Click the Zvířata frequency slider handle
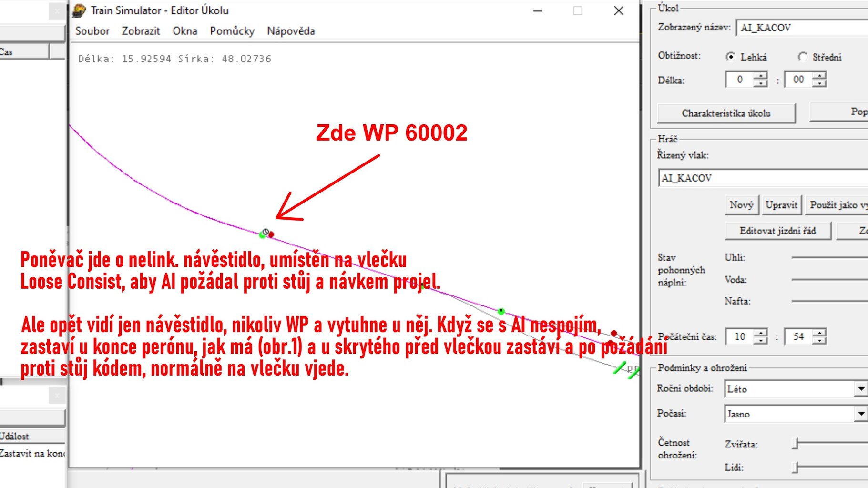This screenshot has width=868, height=488. coord(795,444)
